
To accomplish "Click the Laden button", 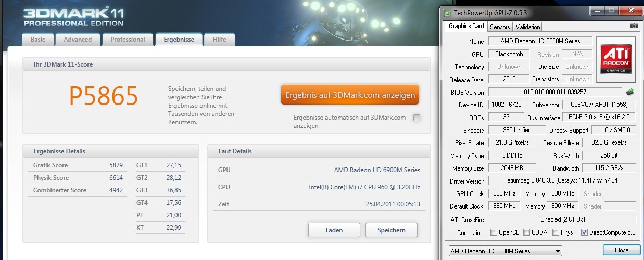I will tap(334, 230).
